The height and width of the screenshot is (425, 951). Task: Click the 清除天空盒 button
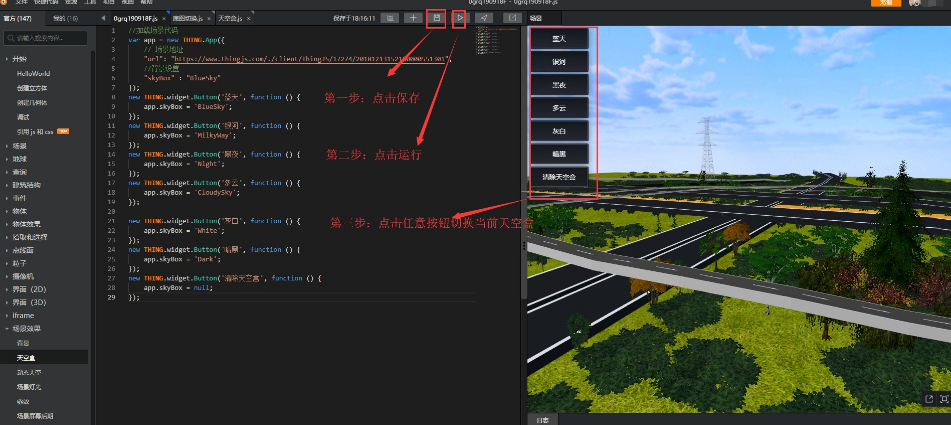[559, 177]
